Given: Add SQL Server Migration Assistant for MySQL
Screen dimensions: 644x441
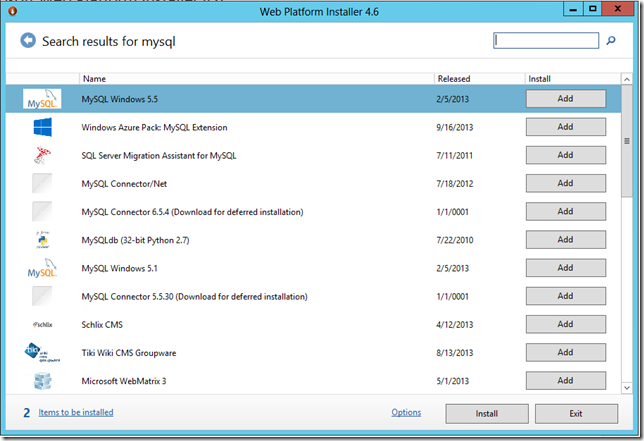Looking at the screenshot, I should tap(566, 155).
